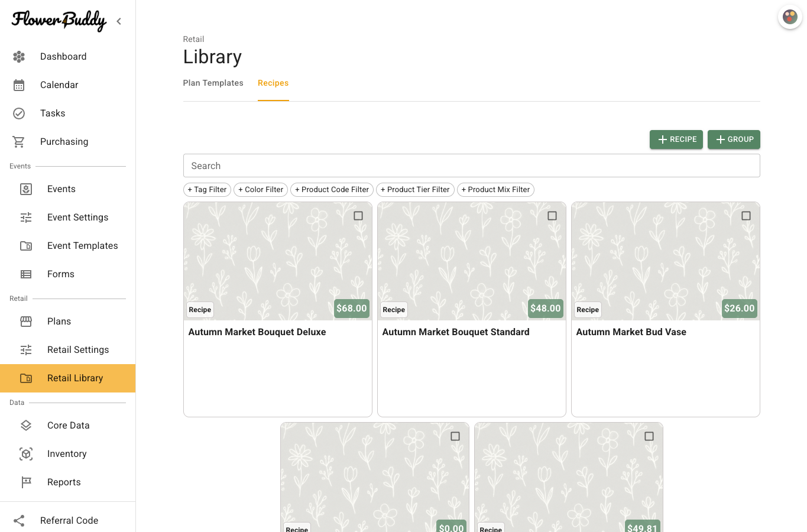
Task: Click the Calendar icon in sidebar
Action: pyautogui.click(x=19, y=85)
